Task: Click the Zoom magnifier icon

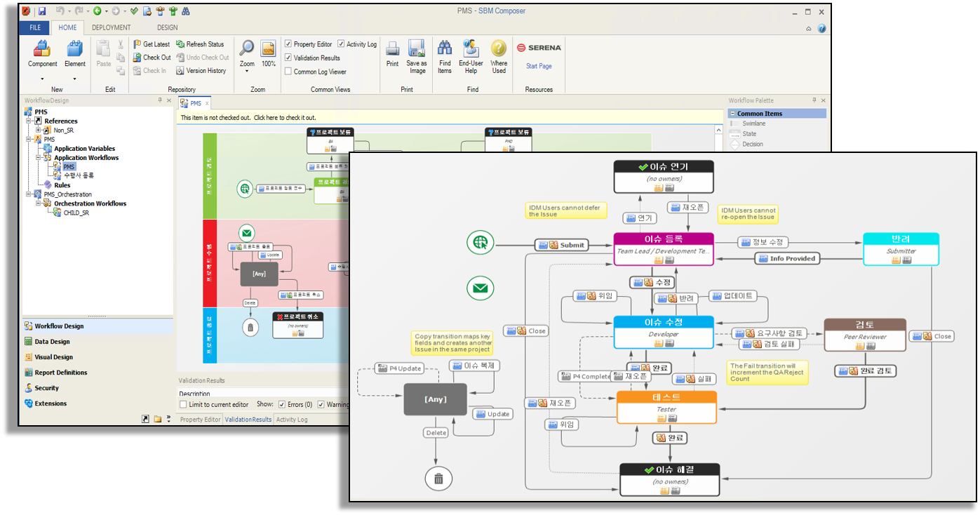Action: click(247, 48)
